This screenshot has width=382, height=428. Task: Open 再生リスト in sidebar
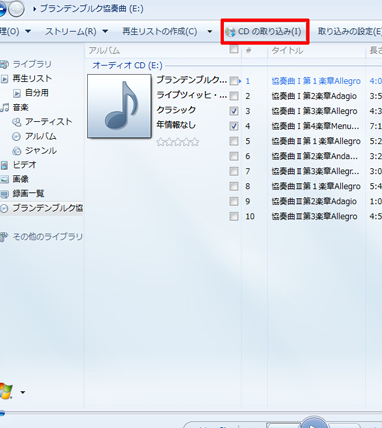32,79
